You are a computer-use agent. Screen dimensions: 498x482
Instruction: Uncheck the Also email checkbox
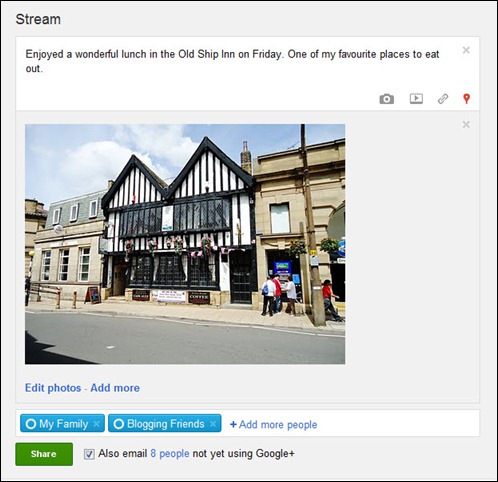pos(89,454)
